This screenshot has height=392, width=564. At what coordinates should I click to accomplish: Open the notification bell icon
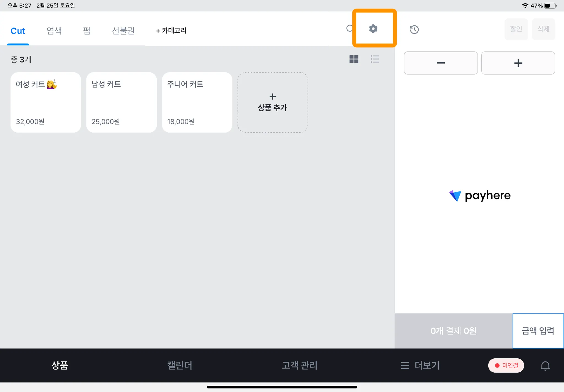[545, 366]
